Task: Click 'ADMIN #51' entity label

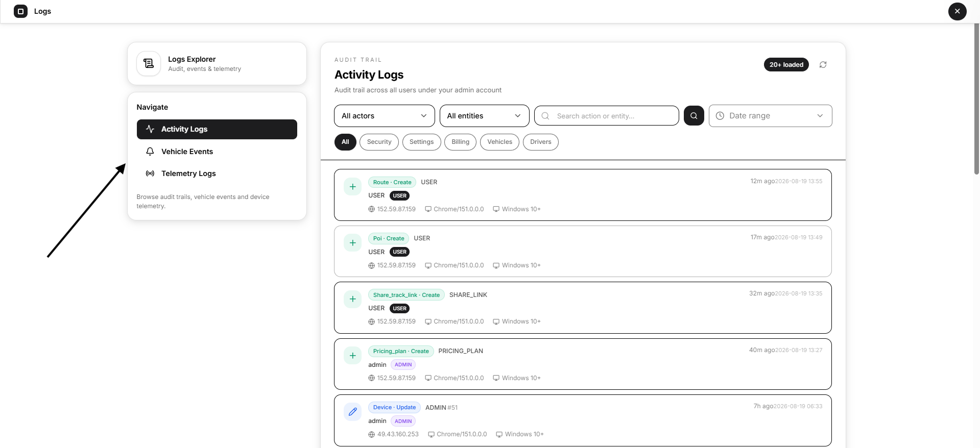Action: pos(441,408)
